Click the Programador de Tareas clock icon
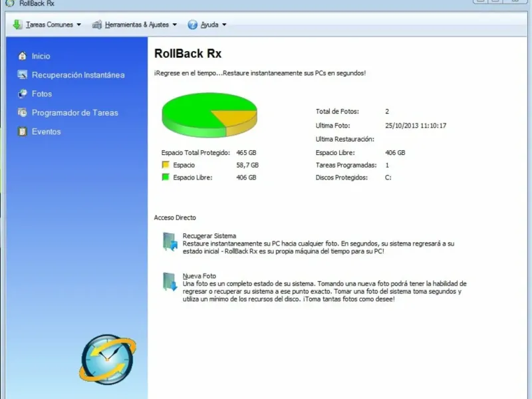The height and width of the screenshot is (399, 532). (x=23, y=112)
